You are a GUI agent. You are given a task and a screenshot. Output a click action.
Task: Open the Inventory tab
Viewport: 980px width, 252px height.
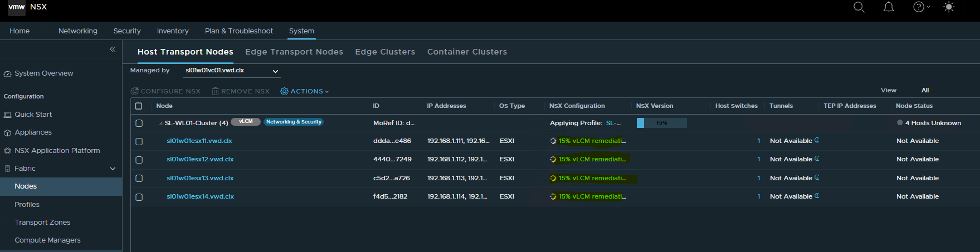coord(173,31)
